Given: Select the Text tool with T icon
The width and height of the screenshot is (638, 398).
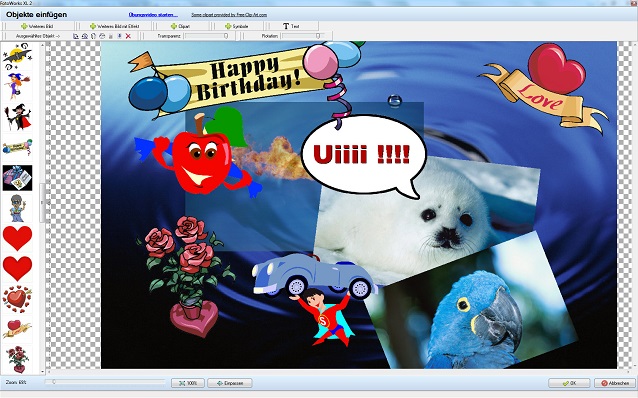Looking at the screenshot, I should point(291,26).
